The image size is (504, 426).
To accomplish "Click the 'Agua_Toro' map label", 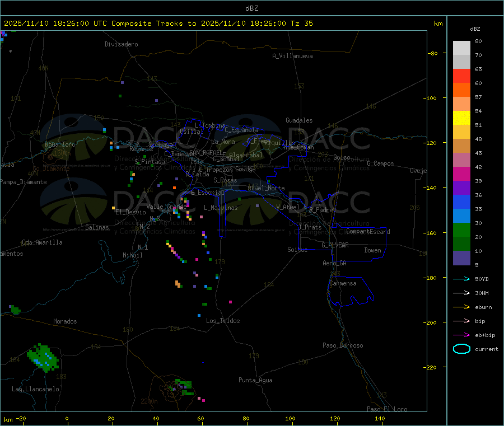I will pos(60,144).
